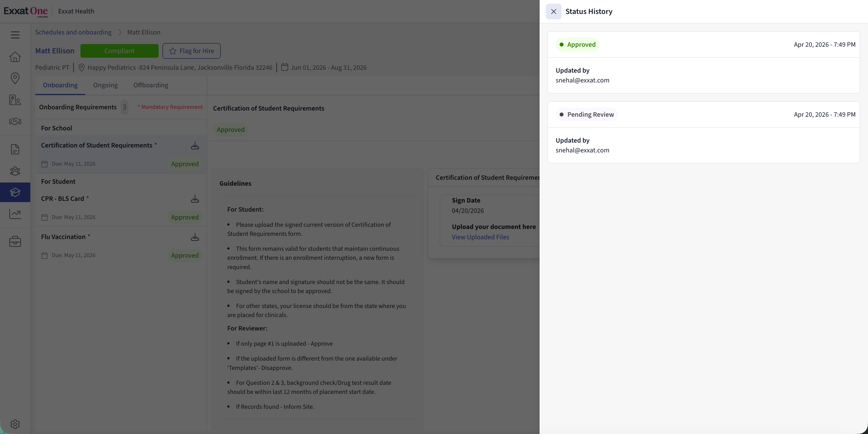Select Certification of Student Requirements in list

(x=121, y=154)
